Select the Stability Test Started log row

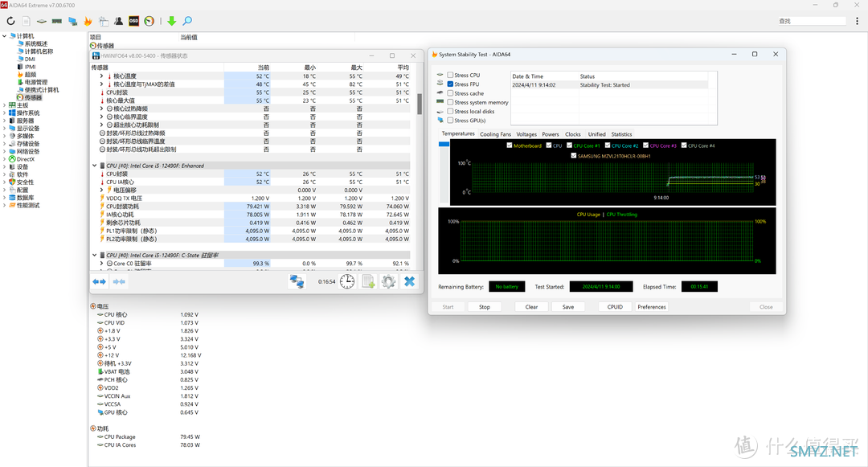pyautogui.click(x=609, y=85)
